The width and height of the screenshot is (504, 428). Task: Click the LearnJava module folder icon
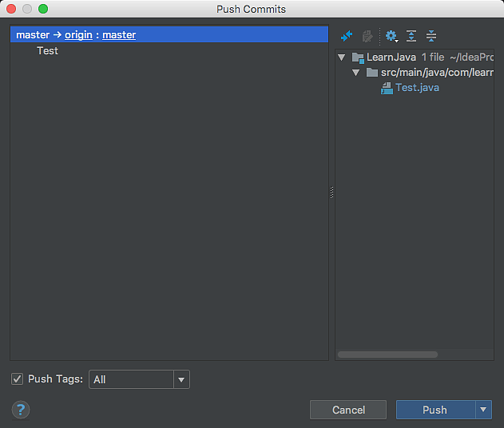(x=358, y=57)
